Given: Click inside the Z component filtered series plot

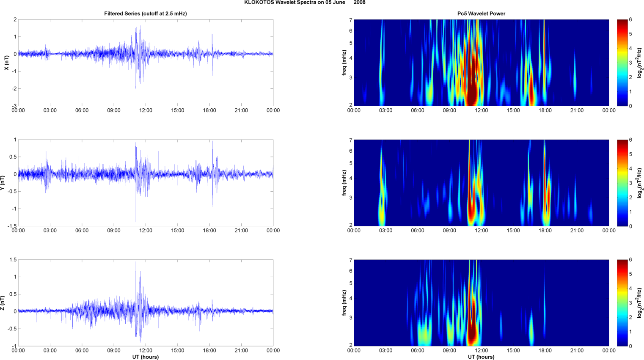Looking at the screenshot, I should pyautogui.click(x=146, y=303).
